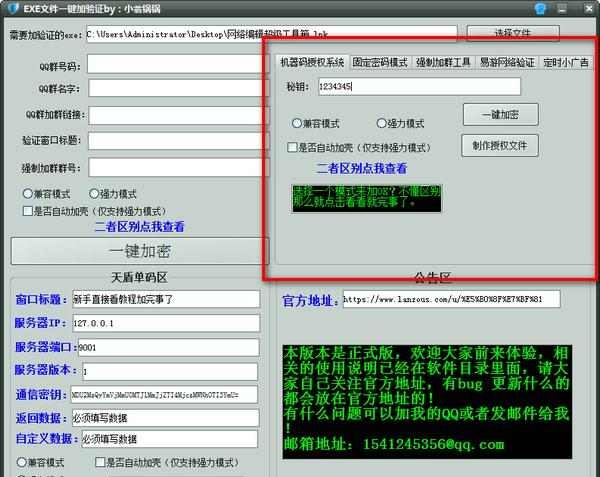The width and height of the screenshot is (600, 477).
Task: Click the 官方地址 URL field
Action: 452,299
